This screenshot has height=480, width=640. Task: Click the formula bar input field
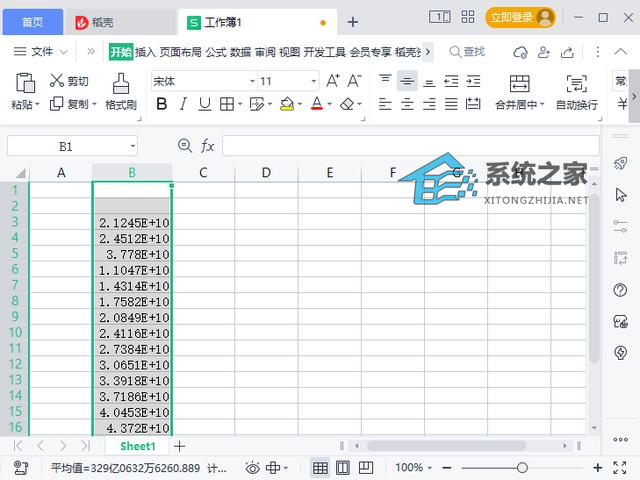tap(411, 146)
